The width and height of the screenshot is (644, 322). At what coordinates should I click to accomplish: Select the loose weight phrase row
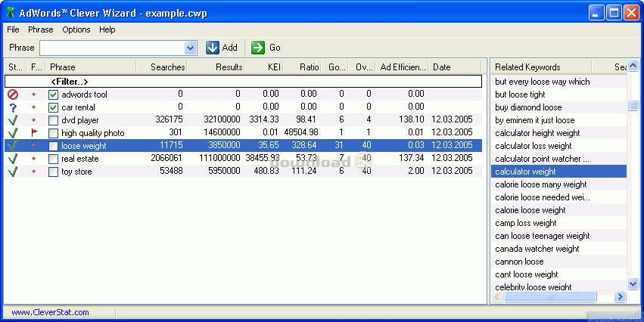pos(243,146)
